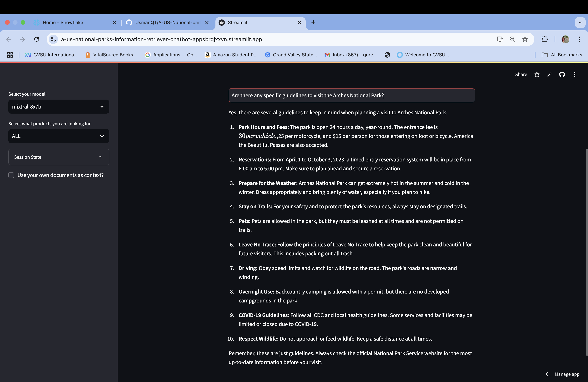Click the Manage app button

tap(566, 374)
